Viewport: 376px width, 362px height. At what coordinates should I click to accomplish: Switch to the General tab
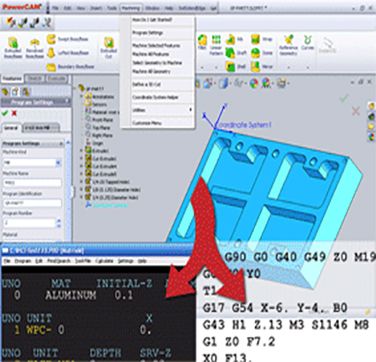click(x=11, y=128)
